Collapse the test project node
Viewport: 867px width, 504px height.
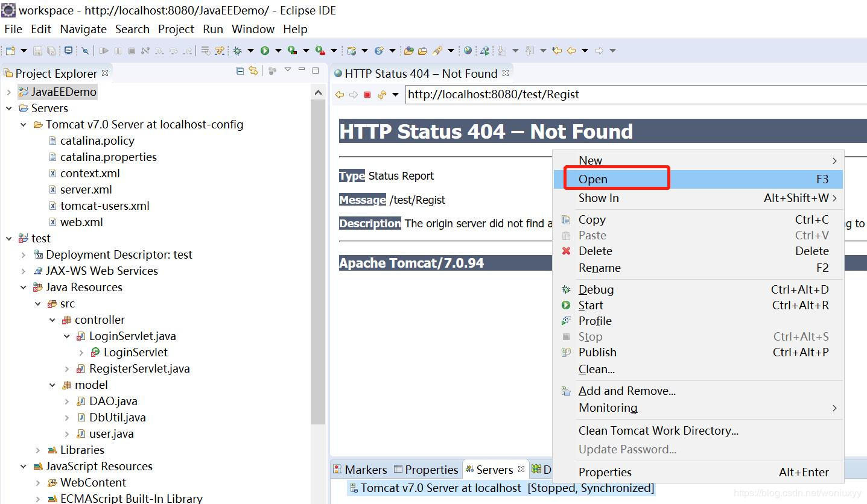click(x=8, y=239)
